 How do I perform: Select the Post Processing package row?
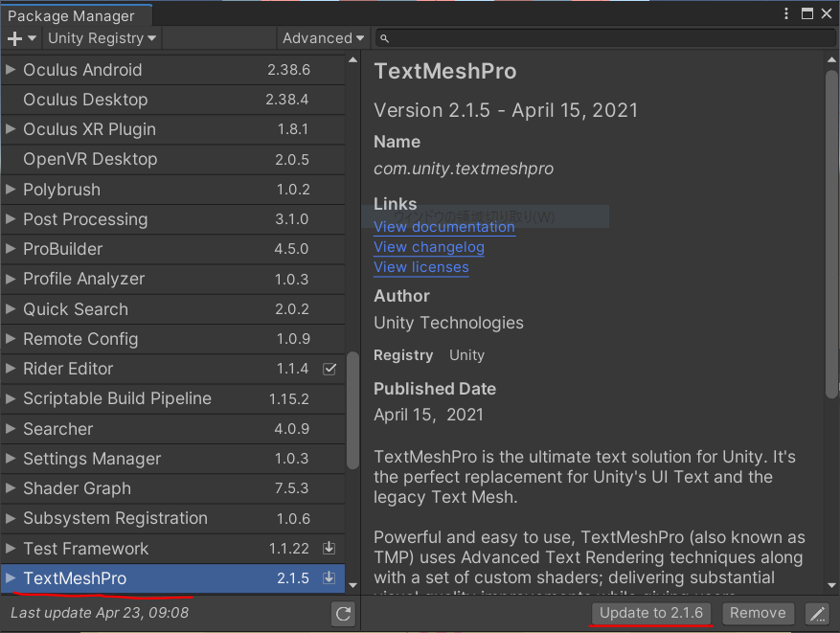coord(173,219)
